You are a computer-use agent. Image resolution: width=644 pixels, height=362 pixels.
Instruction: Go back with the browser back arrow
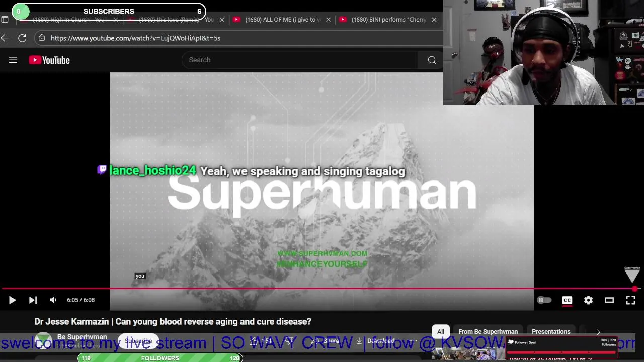pyautogui.click(x=5, y=38)
